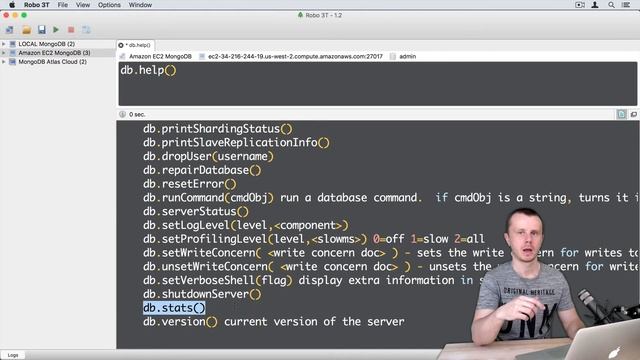Click the db.serverStatus() line
640x360 pixels.
(x=196, y=212)
